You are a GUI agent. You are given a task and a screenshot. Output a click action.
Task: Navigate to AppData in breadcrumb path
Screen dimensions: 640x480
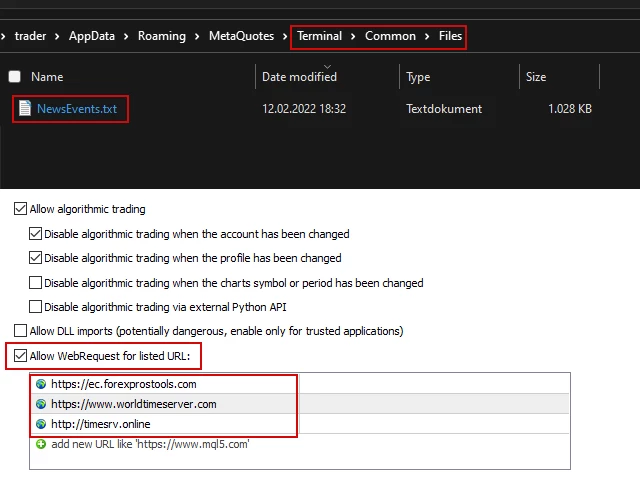click(91, 36)
